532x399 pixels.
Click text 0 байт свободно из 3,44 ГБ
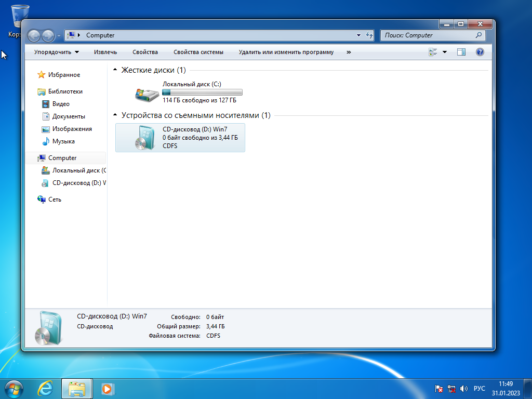tap(200, 138)
